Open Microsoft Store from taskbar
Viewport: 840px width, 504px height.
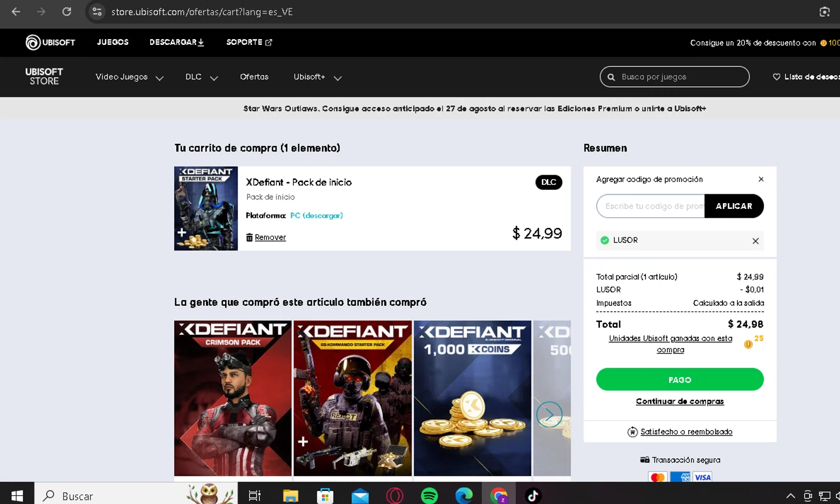tap(325, 496)
